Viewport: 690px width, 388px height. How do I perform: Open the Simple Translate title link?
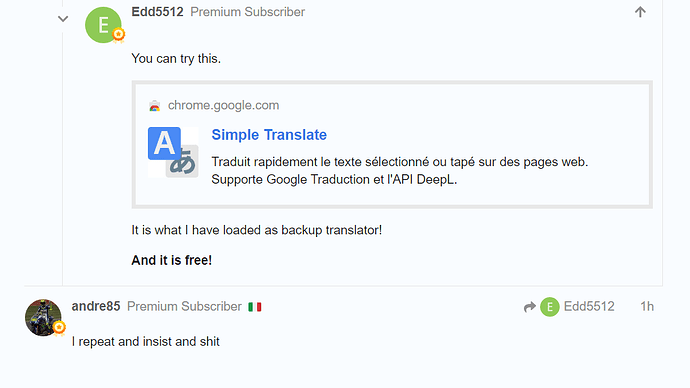pyautogui.click(x=269, y=135)
